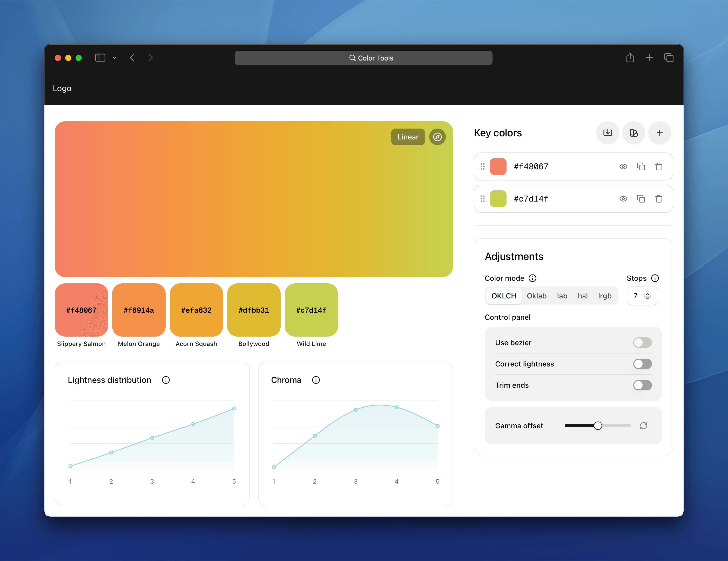Turn on Correct lightness
The width and height of the screenshot is (728, 561).
(642, 364)
